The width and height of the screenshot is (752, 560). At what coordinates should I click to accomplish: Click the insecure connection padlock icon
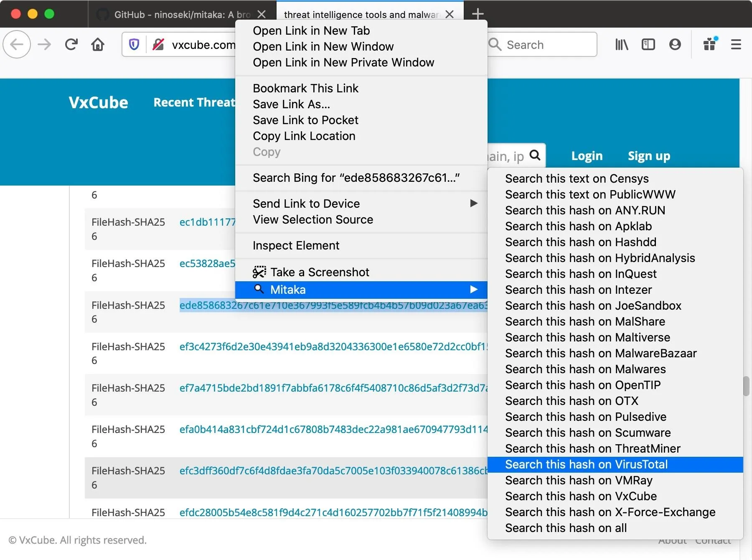tap(158, 44)
